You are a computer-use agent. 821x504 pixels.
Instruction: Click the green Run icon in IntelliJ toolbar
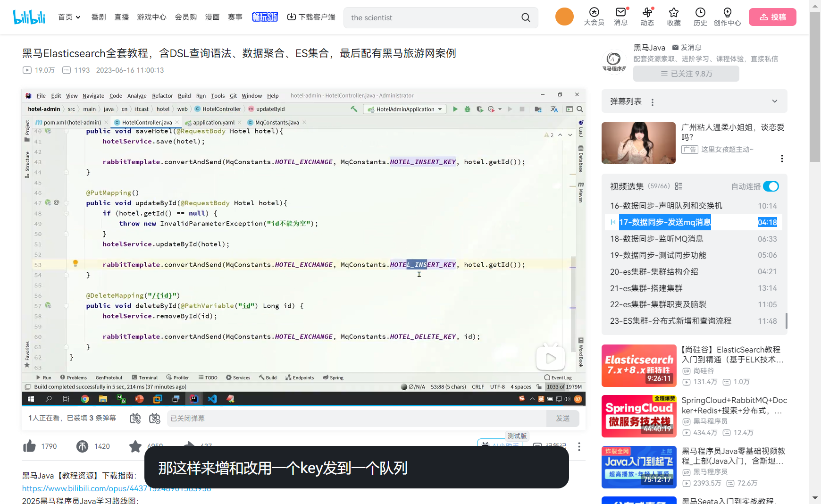point(455,109)
